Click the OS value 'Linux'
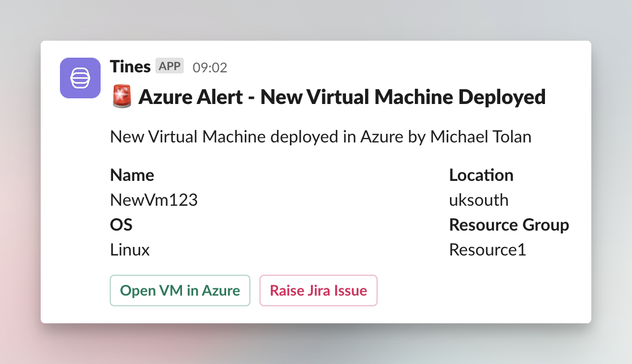 (x=130, y=249)
